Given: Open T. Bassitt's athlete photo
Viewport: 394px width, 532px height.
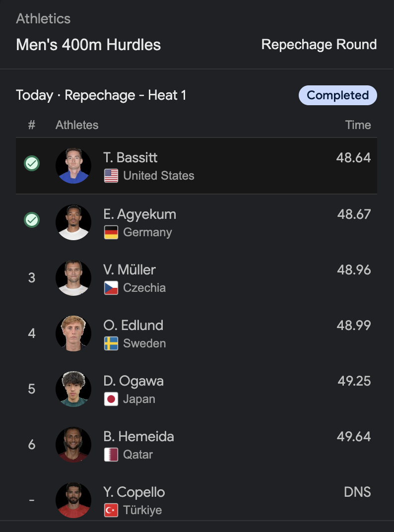Looking at the screenshot, I should coord(73,166).
